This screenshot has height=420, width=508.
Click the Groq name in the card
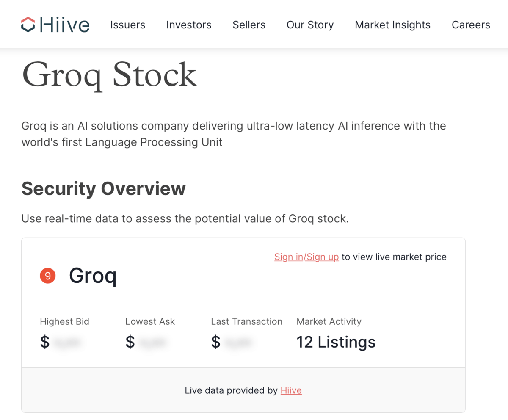coord(93,276)
